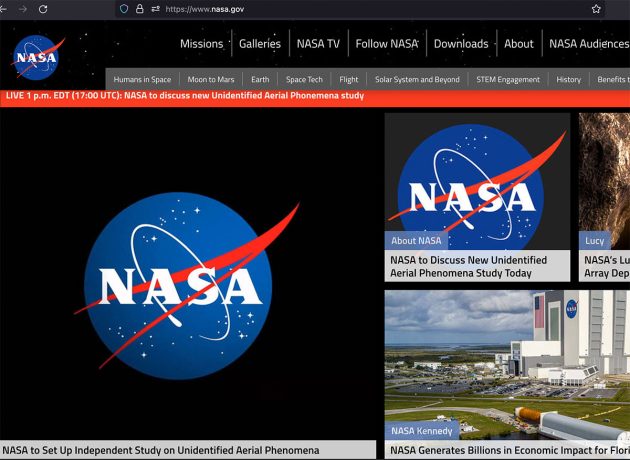Screen dimensions: 630x460
Task: Click the NASA Kennedy category tag
Action: pos(422,431)
